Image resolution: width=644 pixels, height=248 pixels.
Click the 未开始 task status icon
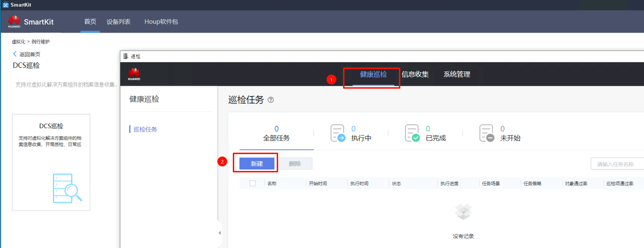click(x=487, y=133)
